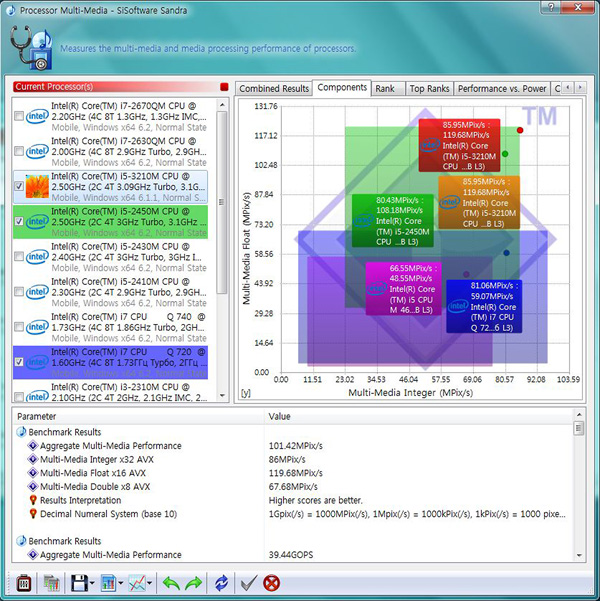Open the module options icon at far left
This screenshot has width=600, height=601.
[x=22, y=582]
